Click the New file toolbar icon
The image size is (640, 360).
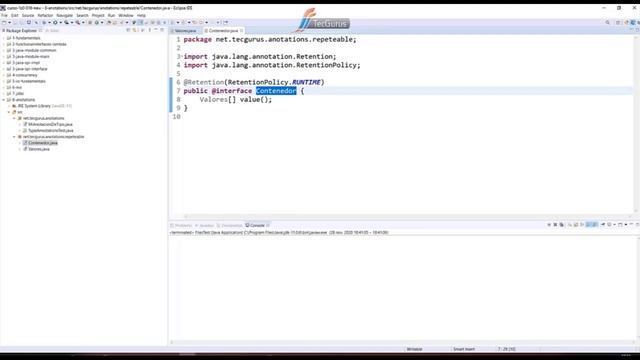point(4,22)
